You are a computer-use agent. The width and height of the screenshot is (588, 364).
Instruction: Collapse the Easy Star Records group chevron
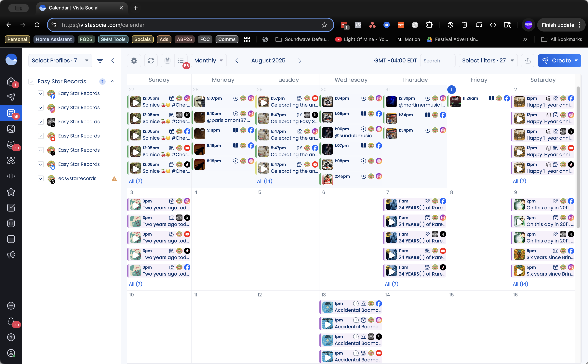[113, 81]
